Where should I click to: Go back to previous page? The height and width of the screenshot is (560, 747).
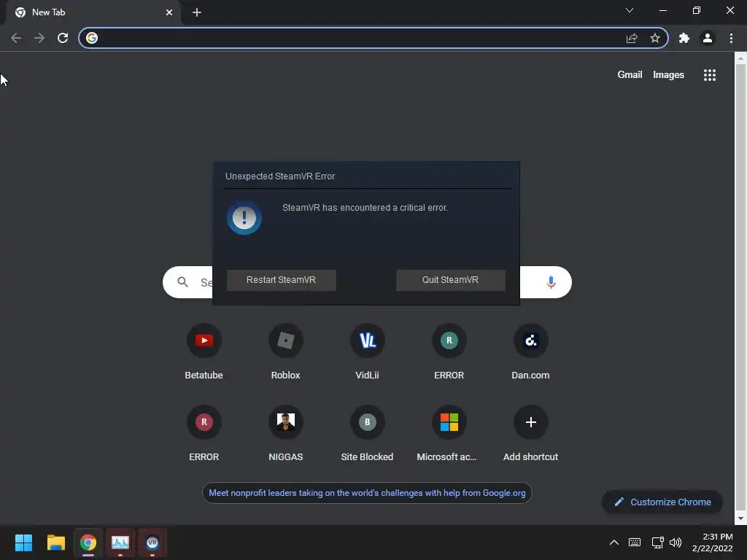pos(16,38)
